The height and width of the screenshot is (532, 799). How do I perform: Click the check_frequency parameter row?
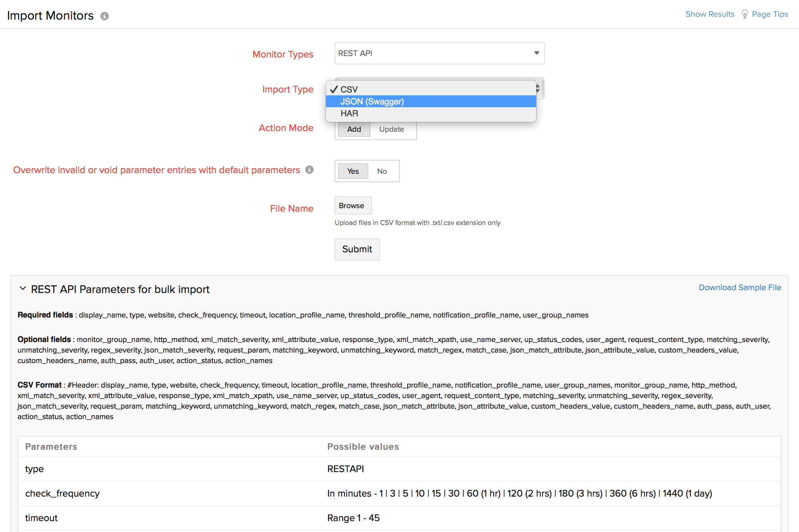pos(399,493)
